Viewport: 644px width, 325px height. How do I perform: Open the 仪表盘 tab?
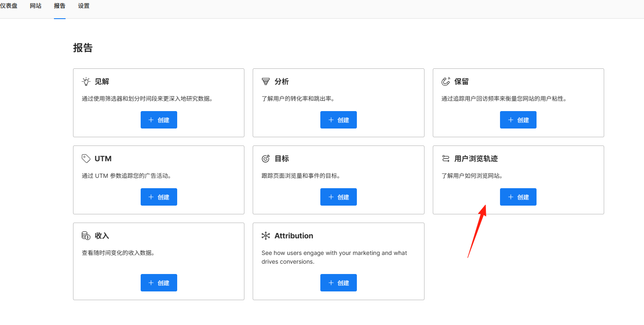coord(9,6)
